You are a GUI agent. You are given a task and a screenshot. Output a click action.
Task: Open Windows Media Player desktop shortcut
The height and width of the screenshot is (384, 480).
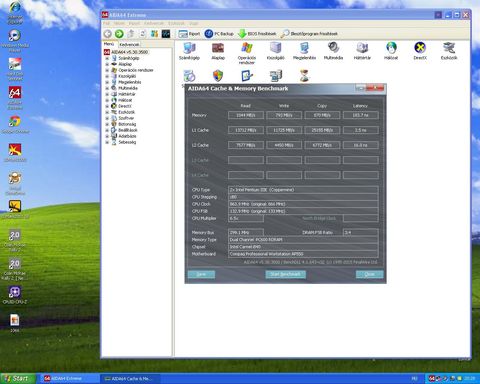pos(15,41)
